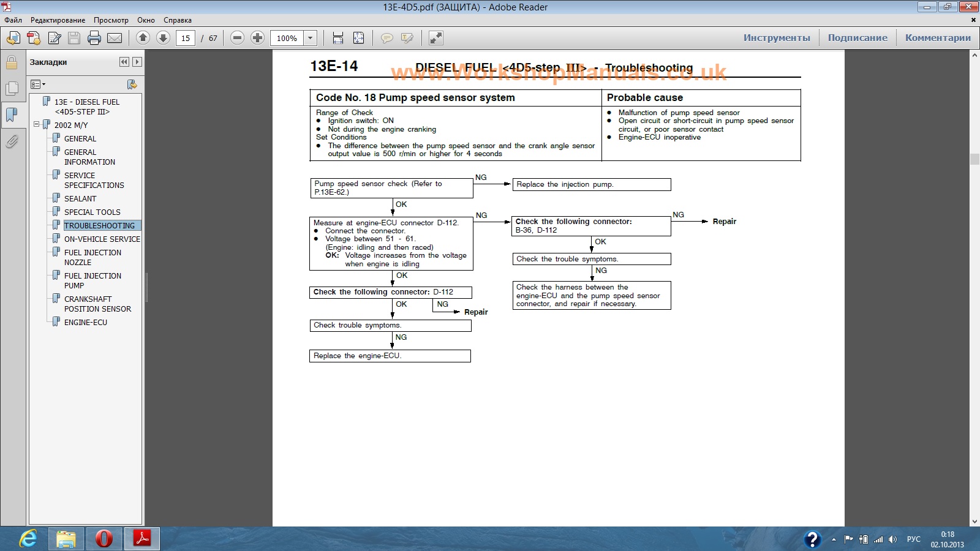The width and height of the screenshot is (980, 551).
Task: Fit one full page icon
Action: tap(359, 38)
